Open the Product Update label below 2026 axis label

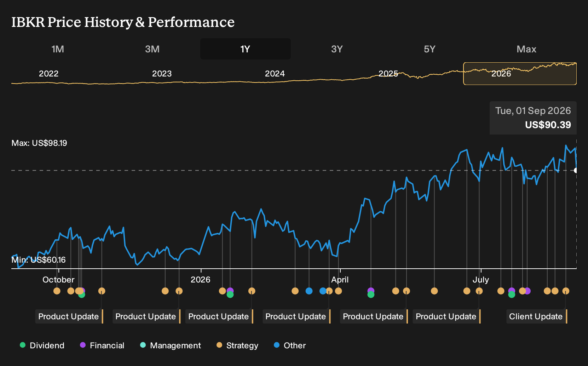pos(219,316)
